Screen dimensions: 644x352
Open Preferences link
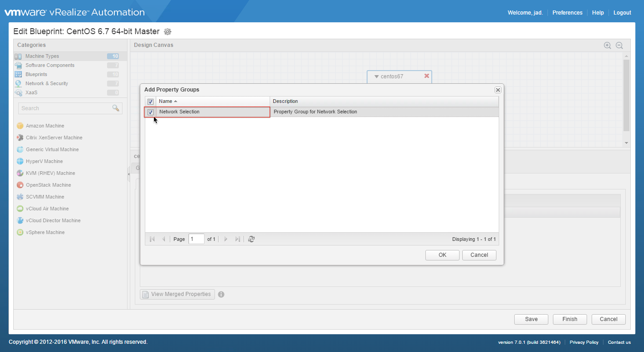click(x=567, y=13)
